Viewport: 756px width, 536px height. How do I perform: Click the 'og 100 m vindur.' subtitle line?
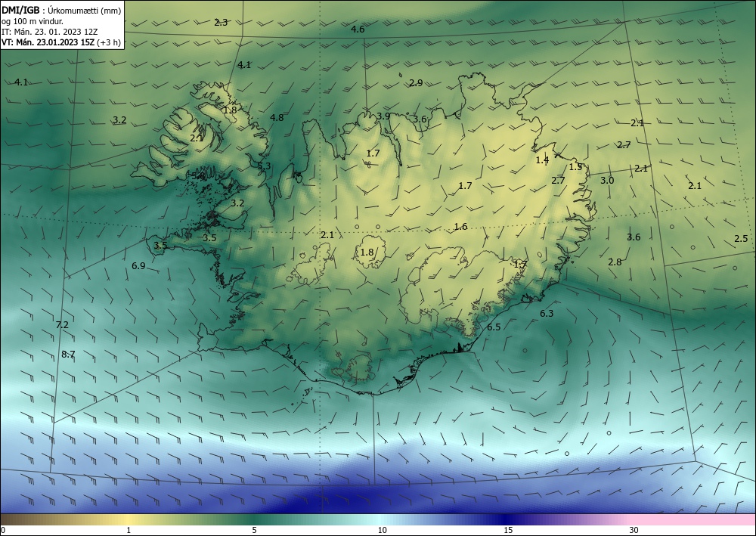point(33,21)
